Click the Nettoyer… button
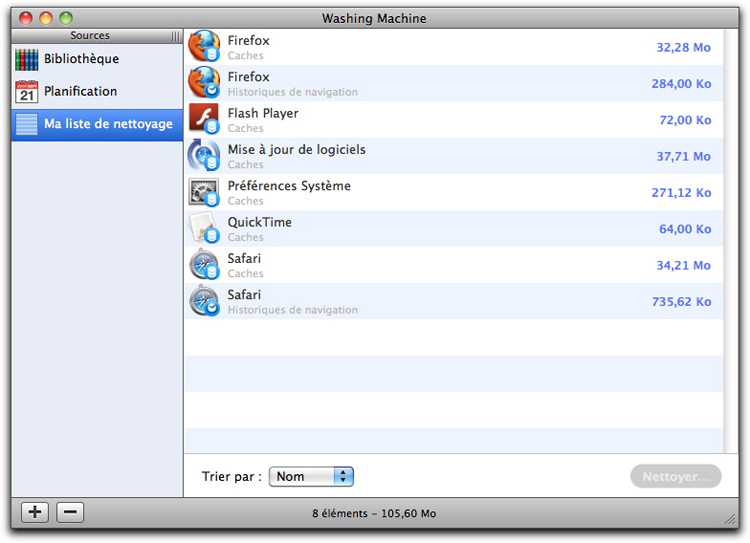750x543 pixels. (x=675, y=477)
